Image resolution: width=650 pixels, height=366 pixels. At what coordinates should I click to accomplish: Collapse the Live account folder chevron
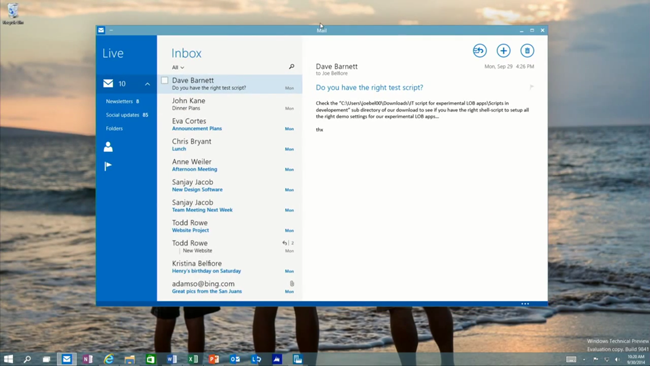pyautogui.click(x=148, y=84)
